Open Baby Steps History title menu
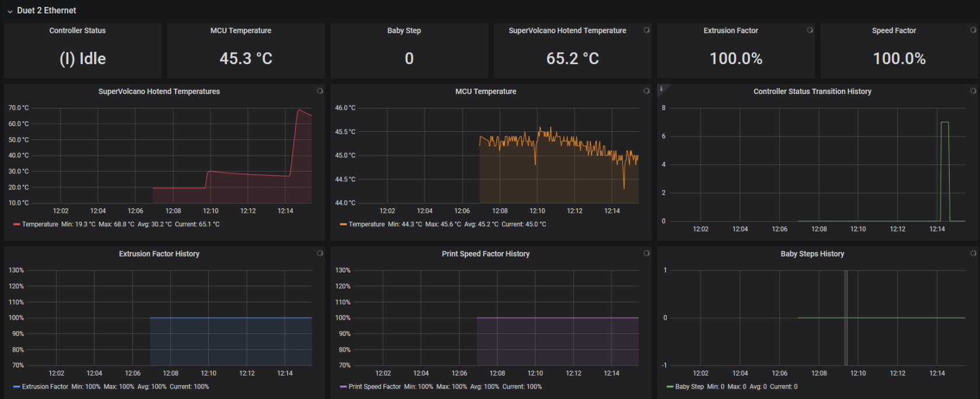980x399 pixels. tap(813, 254)
